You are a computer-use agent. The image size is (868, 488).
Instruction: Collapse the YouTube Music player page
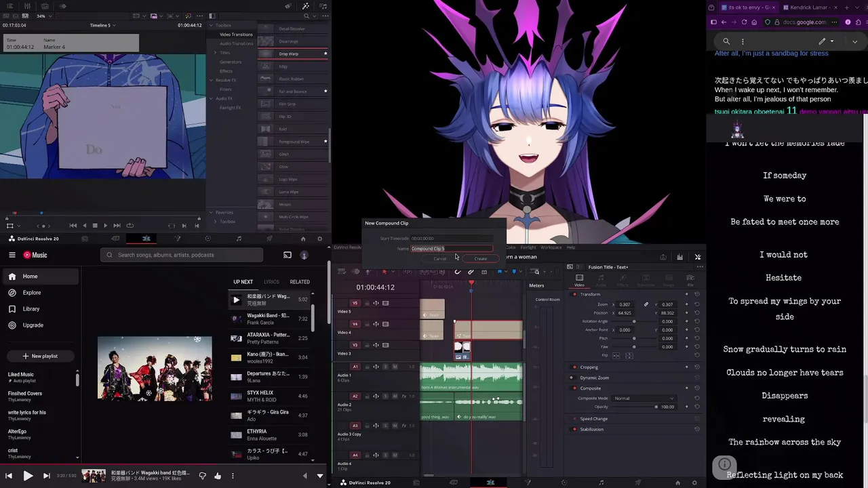320,476
